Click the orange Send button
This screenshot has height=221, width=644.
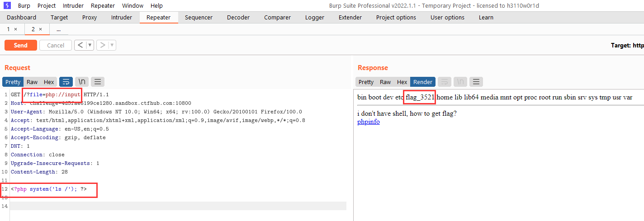point(21,45)
